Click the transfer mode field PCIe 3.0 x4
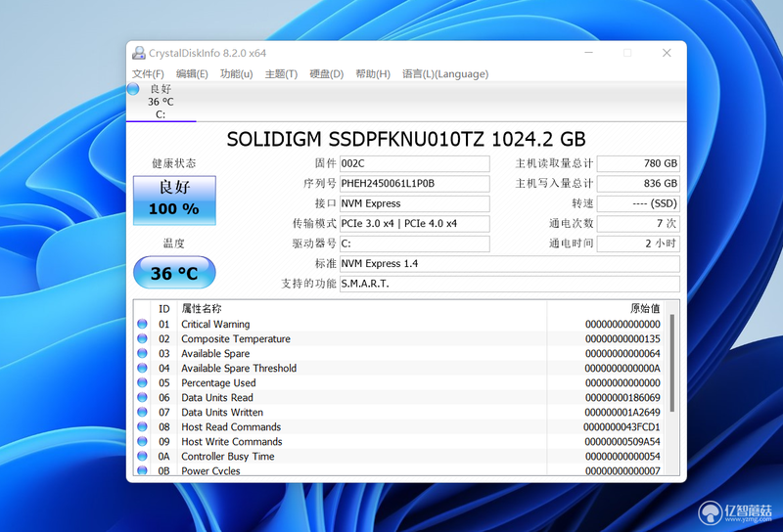This screenshot has height=532, width=783. [x=414, y=224]
